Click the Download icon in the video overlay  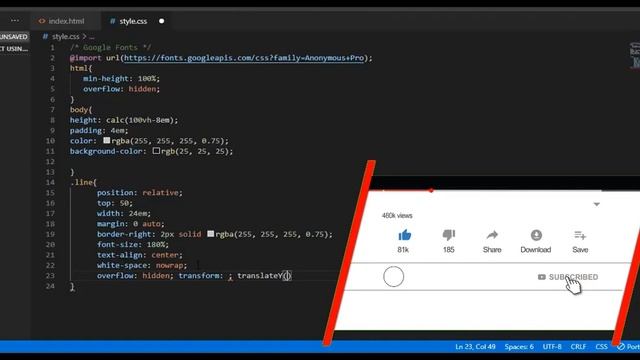(536, 235)
